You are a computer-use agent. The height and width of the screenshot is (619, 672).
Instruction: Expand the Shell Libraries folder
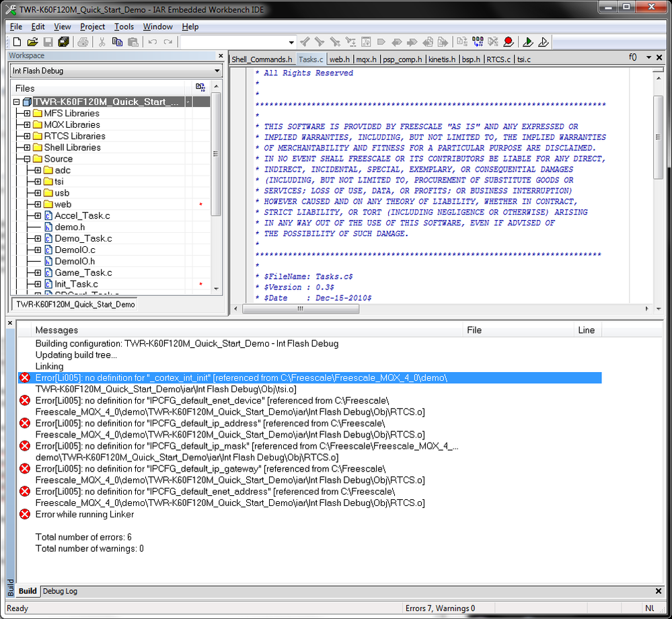coord(27,147)
